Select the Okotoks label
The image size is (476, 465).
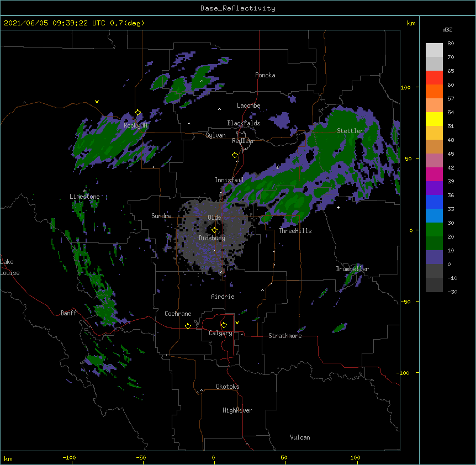tap(228, 387)
